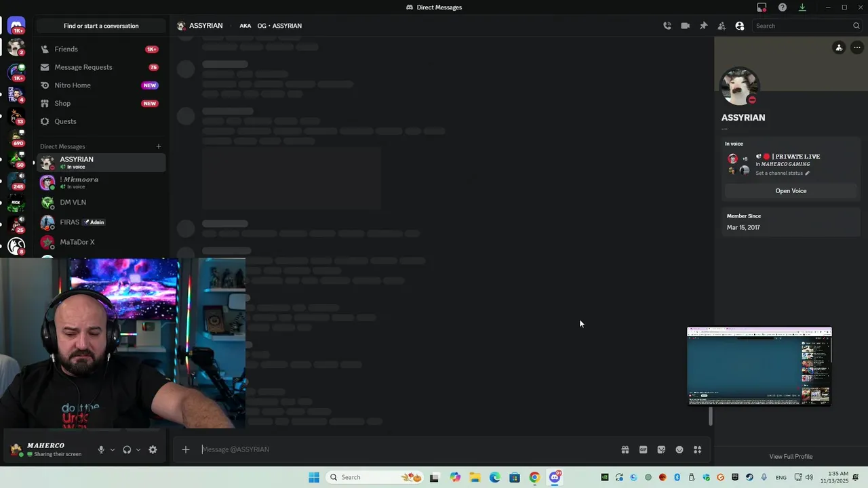The height and width of the screenshot is (488, 868).
Task: Expand headphone output options arrow
Action: [138, 449]
